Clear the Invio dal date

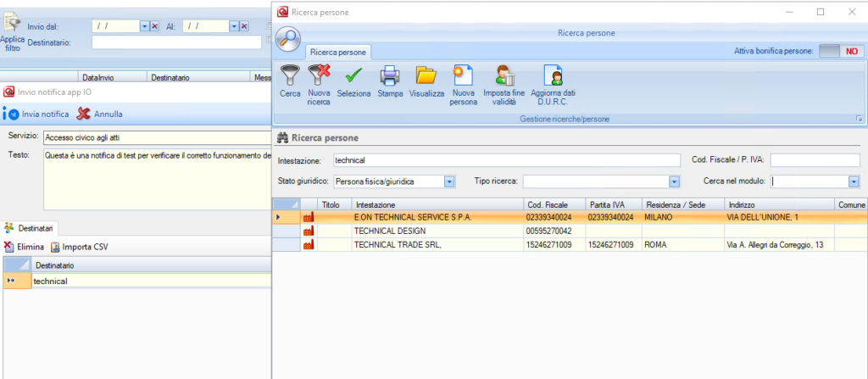coord(154,26)
